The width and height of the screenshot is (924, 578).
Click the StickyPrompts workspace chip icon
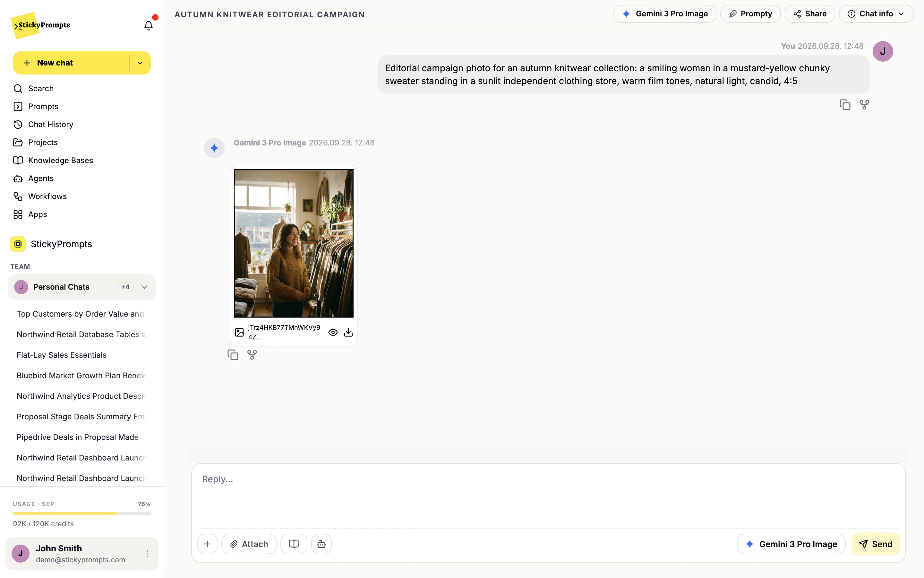[18, 244]
